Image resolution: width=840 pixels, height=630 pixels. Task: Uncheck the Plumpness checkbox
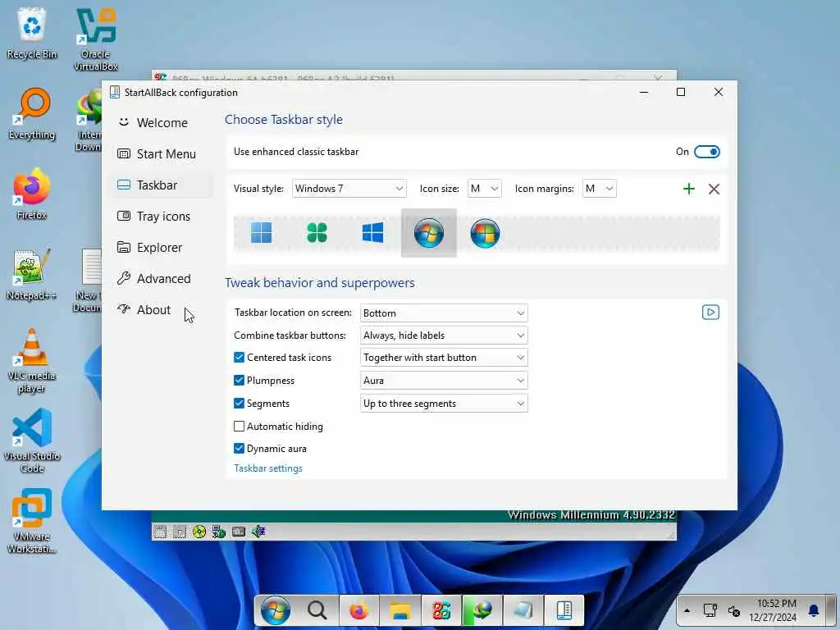(x=239, y=381)
